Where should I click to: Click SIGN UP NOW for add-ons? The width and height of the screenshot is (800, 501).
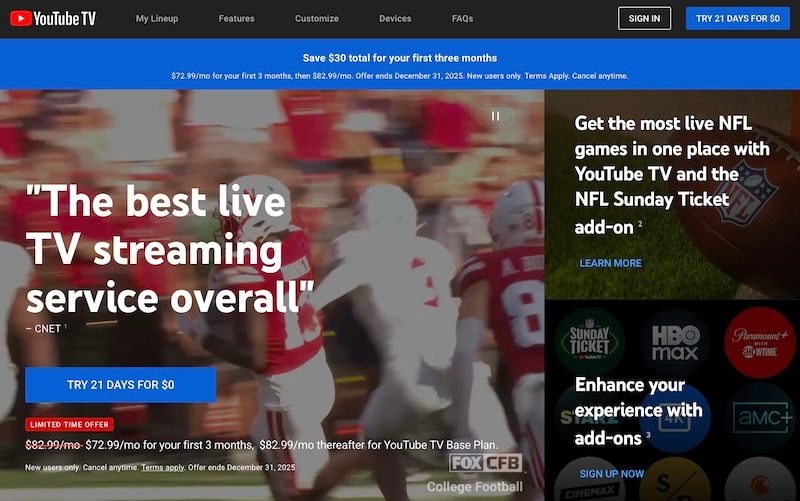[x=611, y=474]
